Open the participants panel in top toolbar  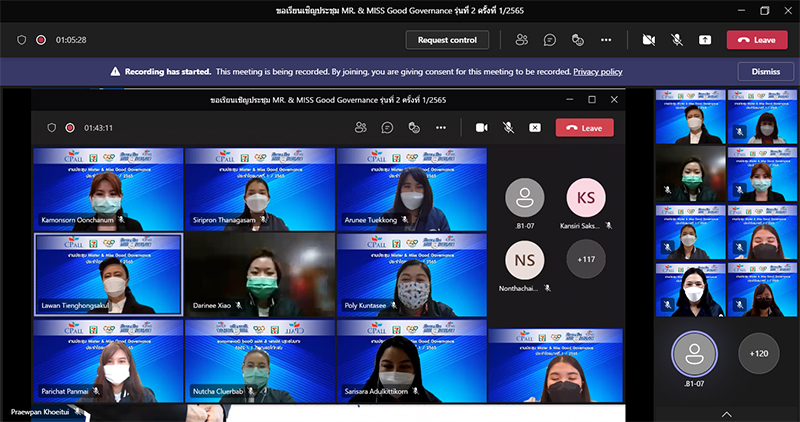[521, 40]
